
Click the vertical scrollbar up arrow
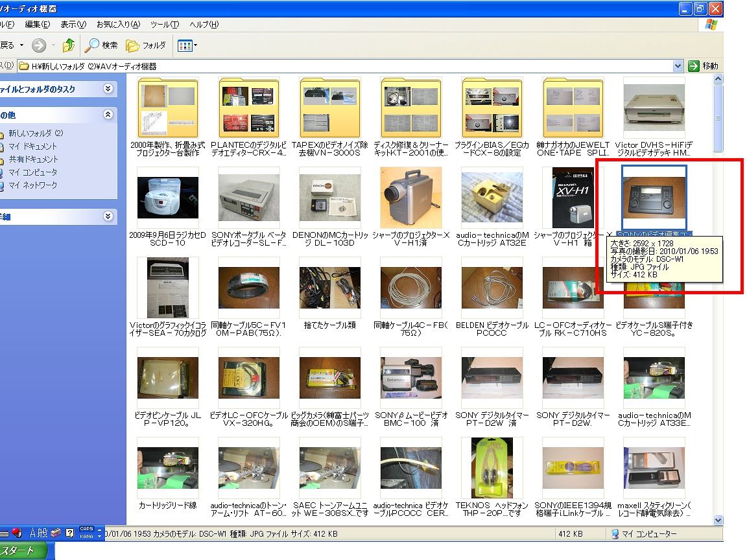coord(718,79)
